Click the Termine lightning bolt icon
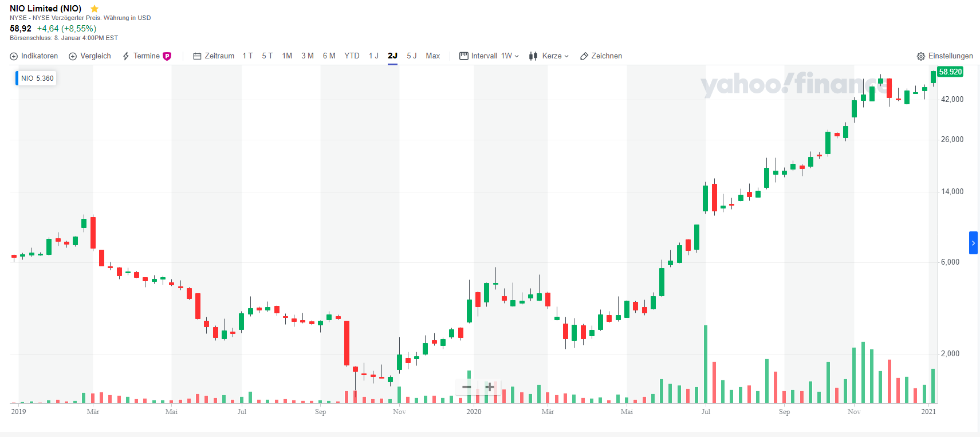 (126, 56)
